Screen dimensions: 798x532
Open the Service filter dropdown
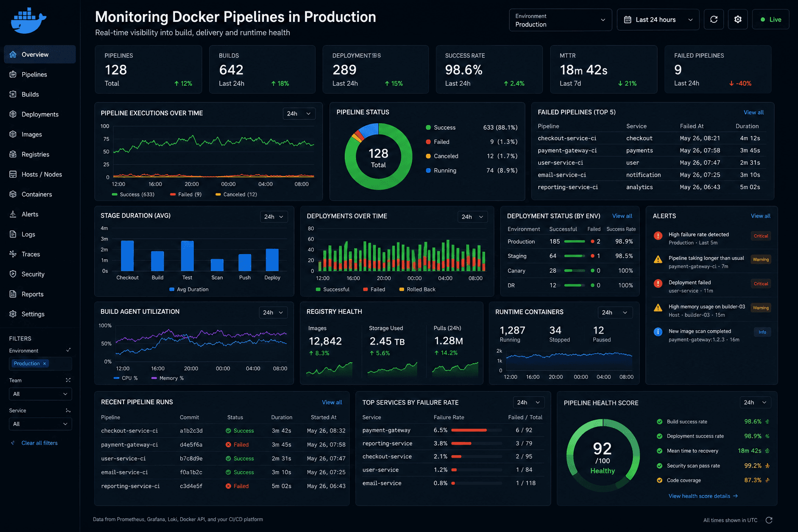41,424
